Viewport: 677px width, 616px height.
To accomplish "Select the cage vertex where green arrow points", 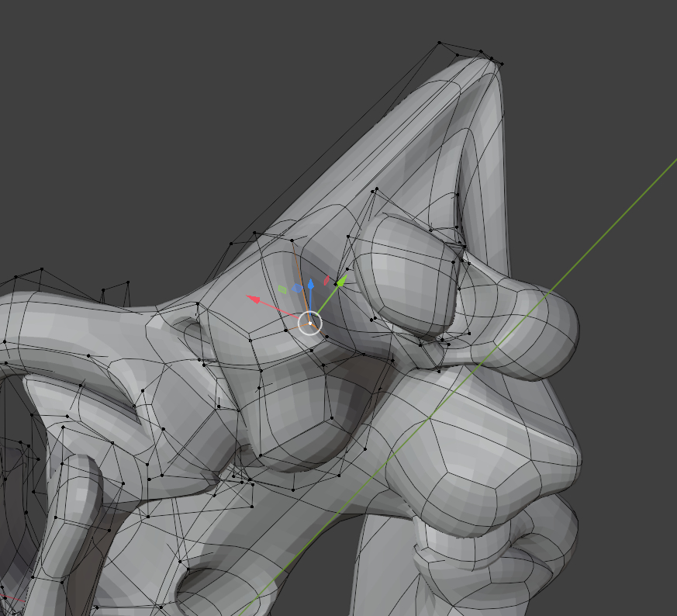I will tap(337, 286).
